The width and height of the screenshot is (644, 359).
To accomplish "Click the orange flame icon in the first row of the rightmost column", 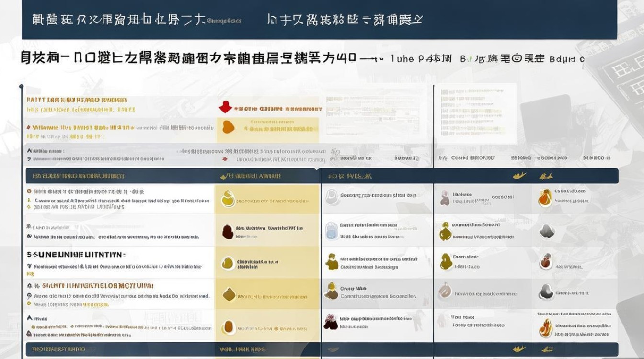I will pos(545,198).
